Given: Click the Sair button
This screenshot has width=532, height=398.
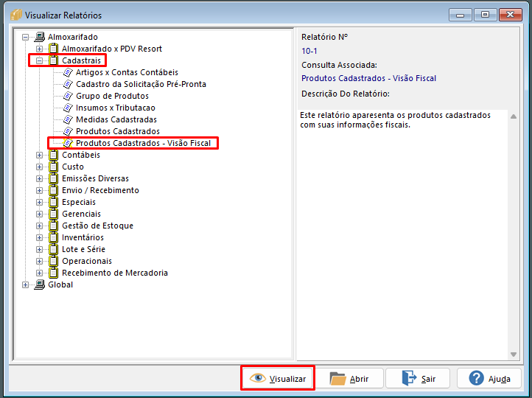Looking at the screenshot, I should click(x=418, y=378).
